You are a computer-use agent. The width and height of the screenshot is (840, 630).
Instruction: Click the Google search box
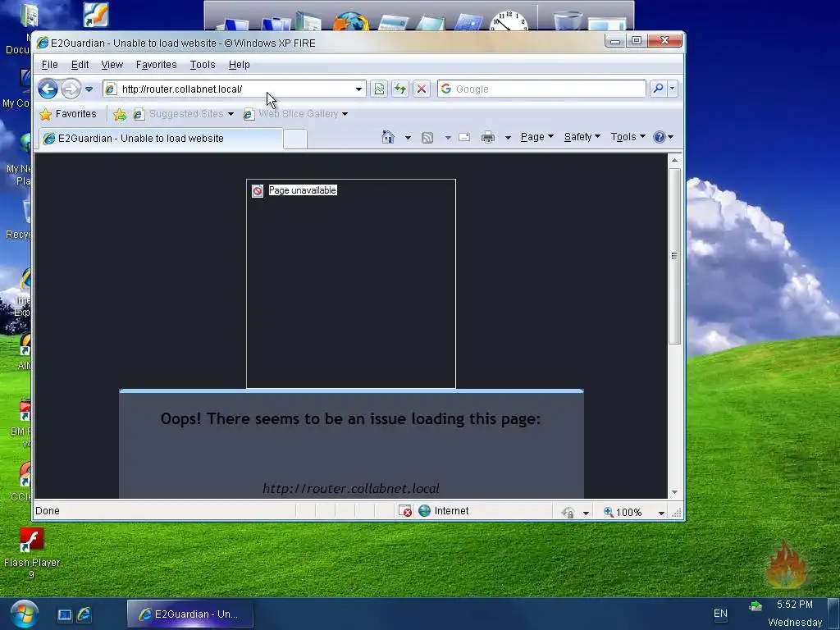point(541,89)
